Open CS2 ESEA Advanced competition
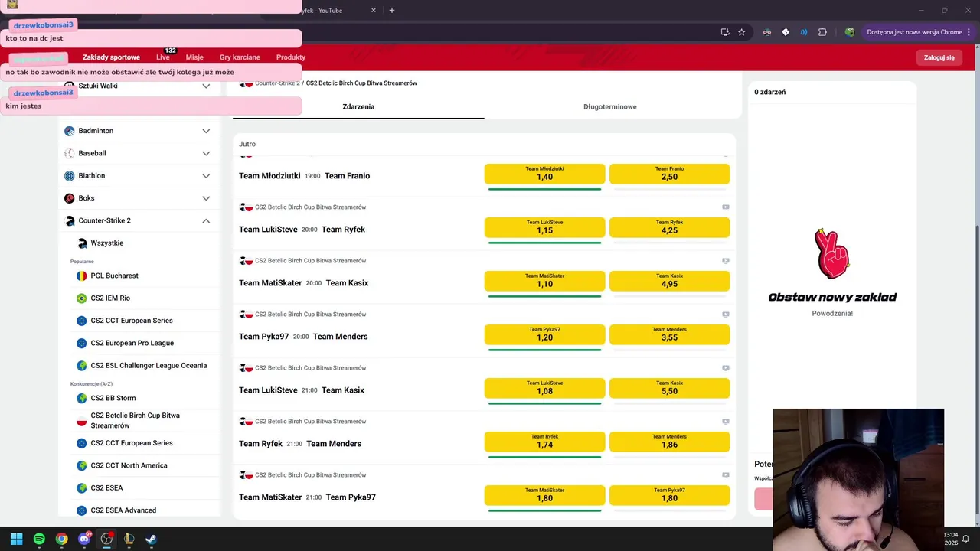 123,510
